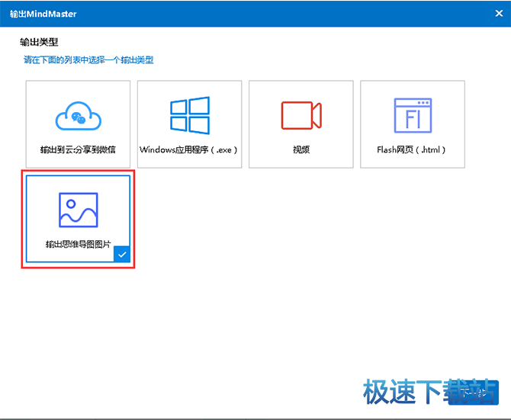511x420 pixels.
Task: Pick the red video camera icon
Action: 301,115
